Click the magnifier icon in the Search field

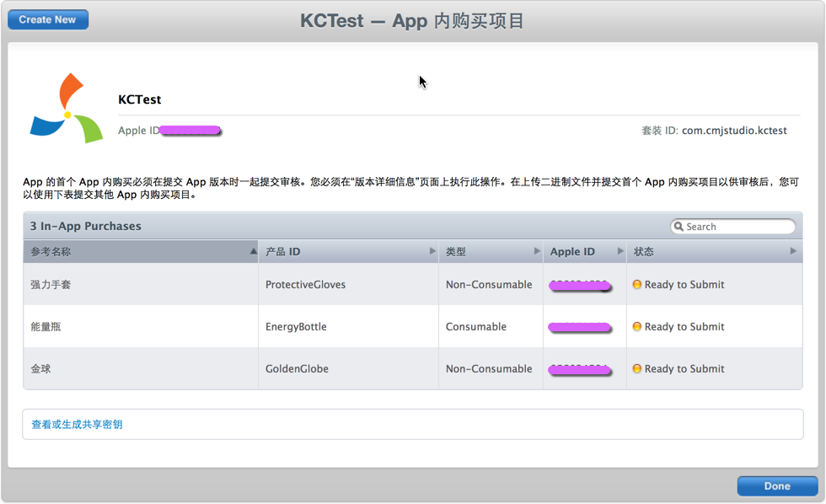click(x=679, y=226)
